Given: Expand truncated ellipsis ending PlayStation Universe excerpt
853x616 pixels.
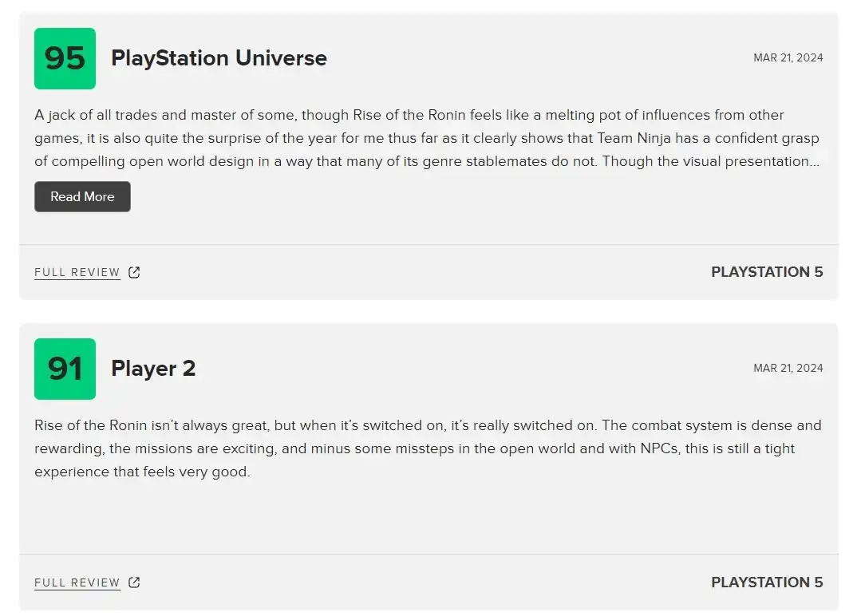Looking at the screenshot, I should point(814,162).
